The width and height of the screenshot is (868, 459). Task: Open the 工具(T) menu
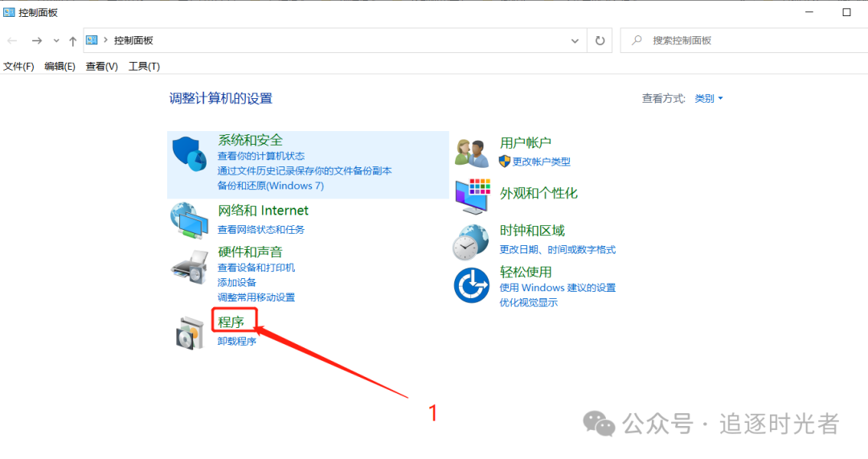(x=145, y=67)
